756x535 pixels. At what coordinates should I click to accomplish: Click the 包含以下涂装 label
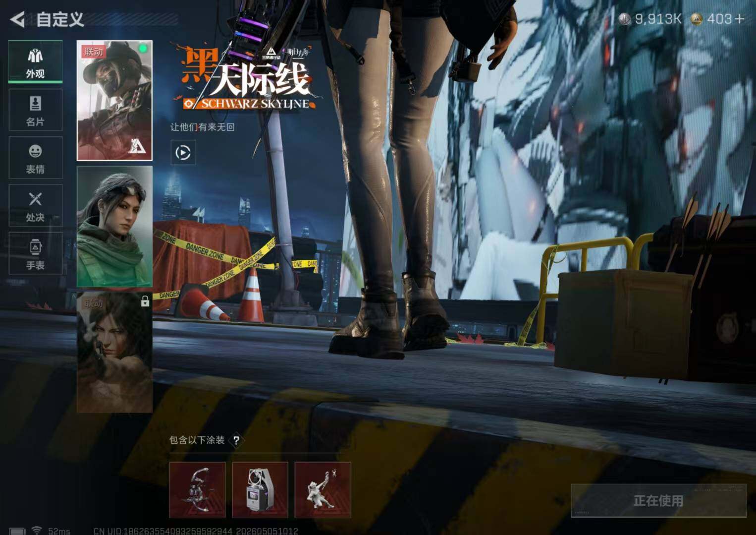[x=197, y=440]
